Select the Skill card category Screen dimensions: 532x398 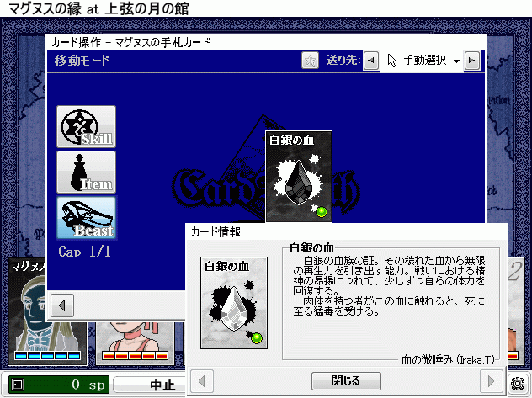[86, 126]
